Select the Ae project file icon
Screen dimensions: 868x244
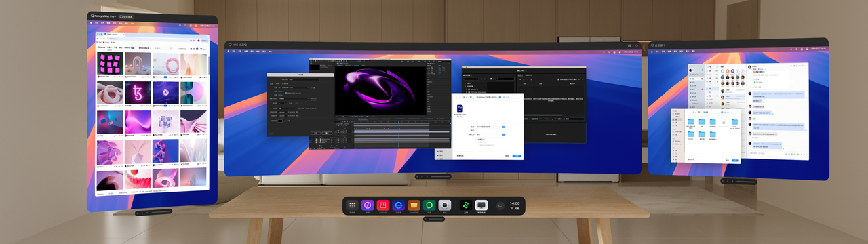point(460,108)
